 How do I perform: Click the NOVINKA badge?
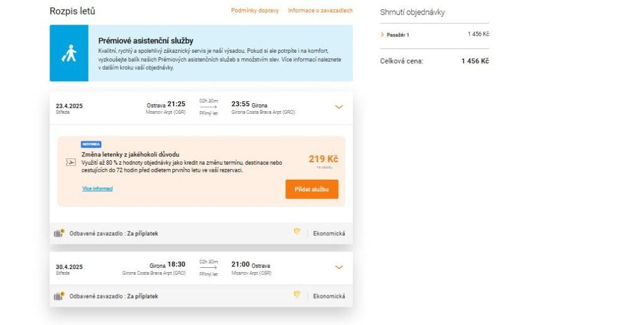coord(91,145)
